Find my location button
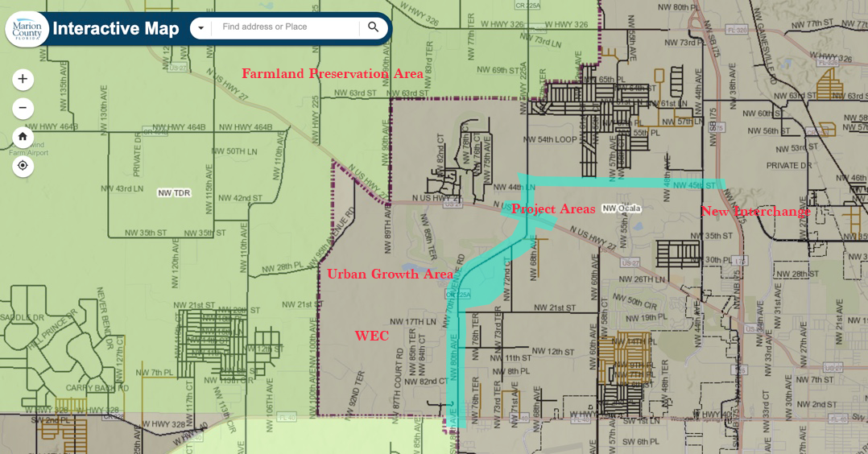 pos(23,166)
